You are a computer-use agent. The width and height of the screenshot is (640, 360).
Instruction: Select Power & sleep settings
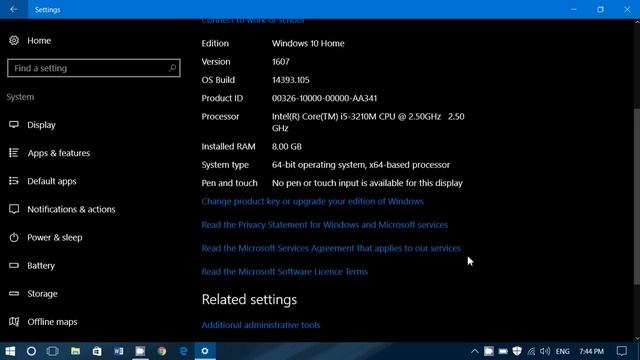[55, 238]
